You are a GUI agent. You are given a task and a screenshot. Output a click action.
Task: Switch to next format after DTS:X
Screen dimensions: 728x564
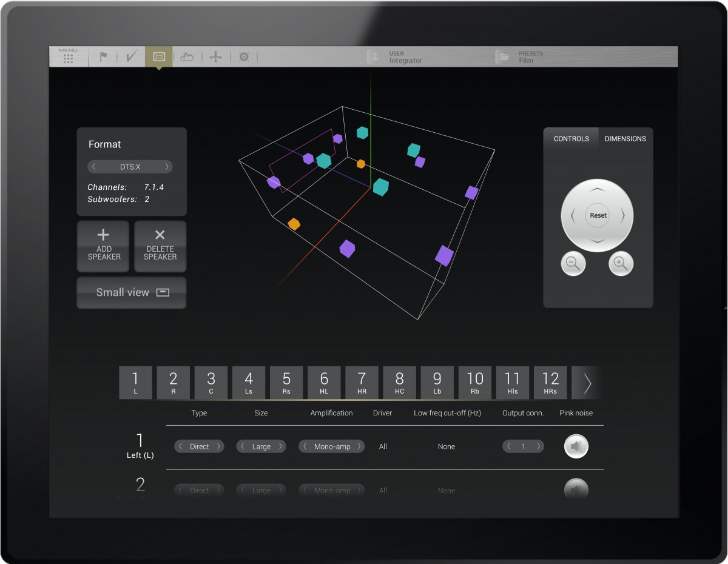[x=167, y=167]
